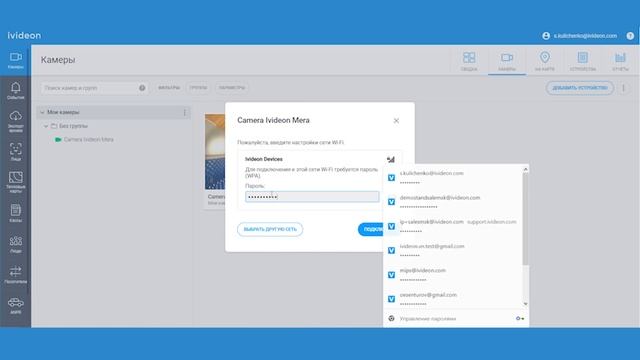The image size is (640, 360).
Task: Click the passwords settings icon near Управление паролями
Action: [x=391, y=318]
